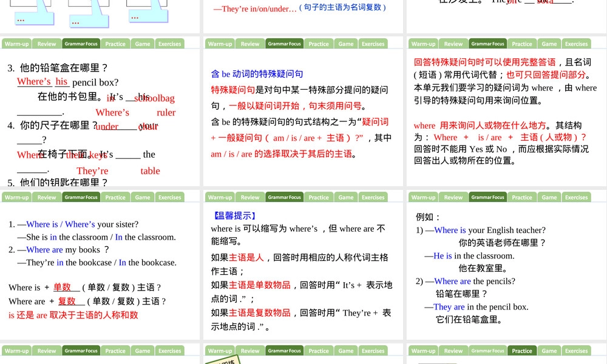Select Review tab on 'your sister' slide
Screen dimensions: 607x364
point(47,197)
